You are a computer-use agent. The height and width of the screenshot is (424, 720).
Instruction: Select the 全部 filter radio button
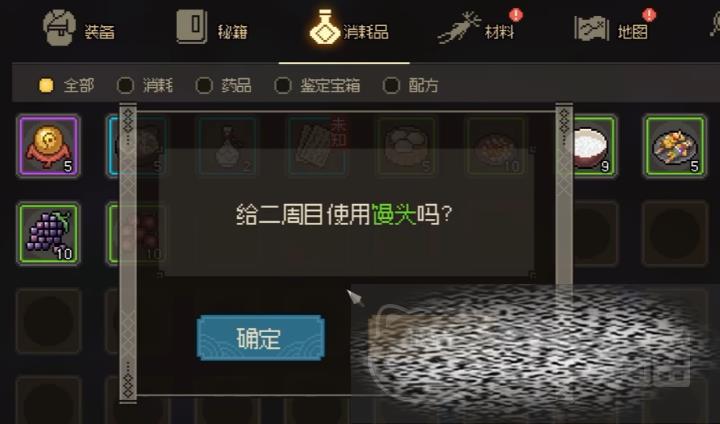click(x=46, y=85)
